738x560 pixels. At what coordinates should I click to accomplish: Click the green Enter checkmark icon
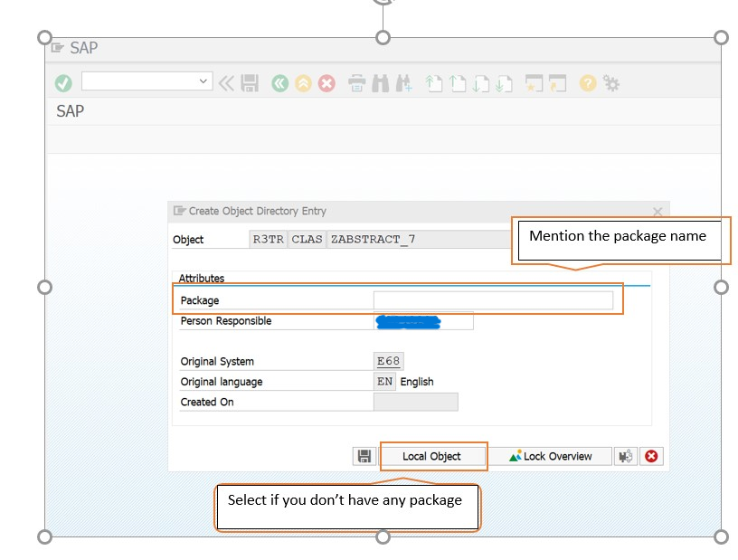pyautogui.click(x=63, y=83)
